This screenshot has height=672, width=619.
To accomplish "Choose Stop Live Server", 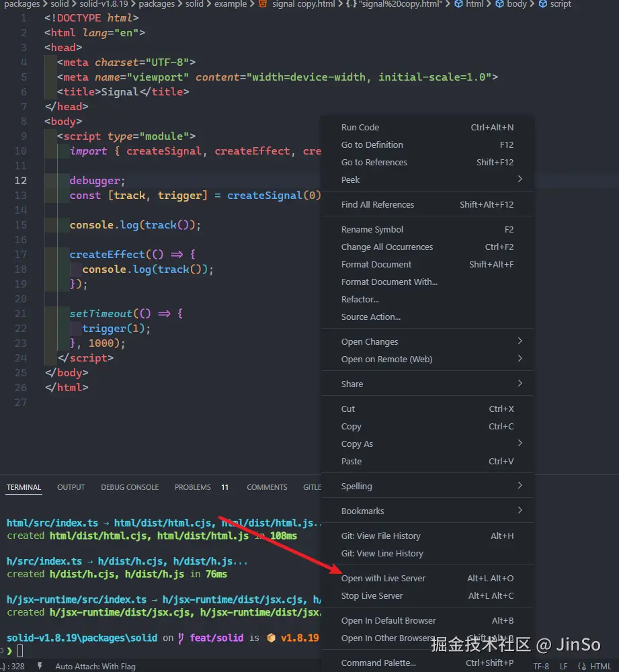I will pyautogui.click(x=427, y=595).
